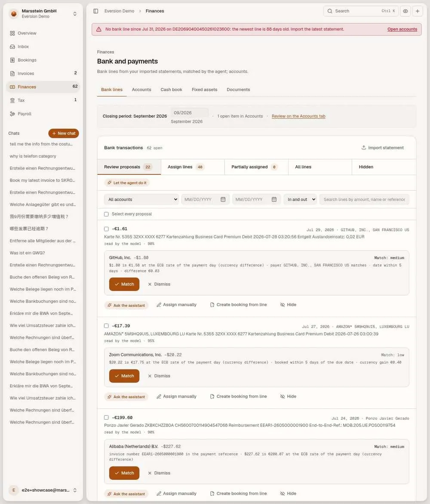Switch to the Documents tab

[238, 90]
